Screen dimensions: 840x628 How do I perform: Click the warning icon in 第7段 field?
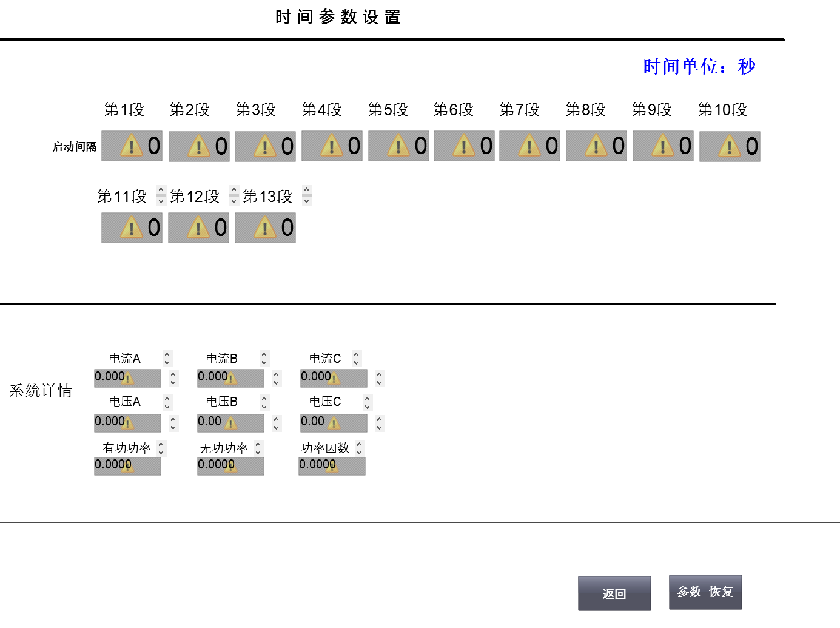[529, 146]
